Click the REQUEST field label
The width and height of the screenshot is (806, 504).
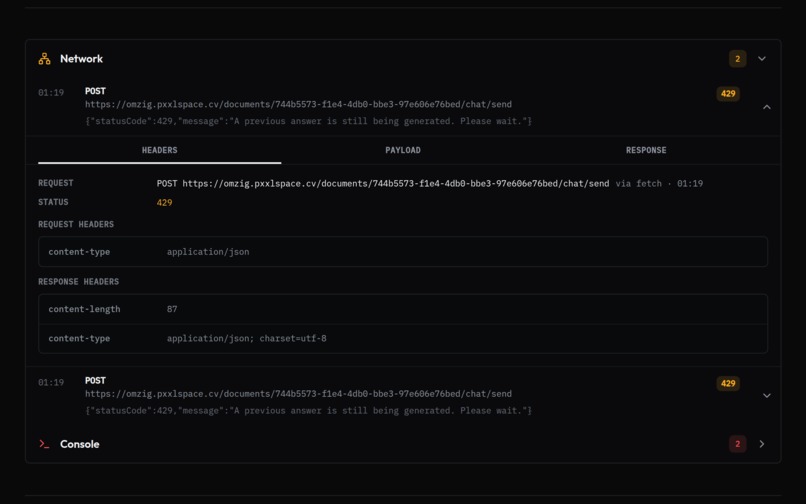[56, 183]
